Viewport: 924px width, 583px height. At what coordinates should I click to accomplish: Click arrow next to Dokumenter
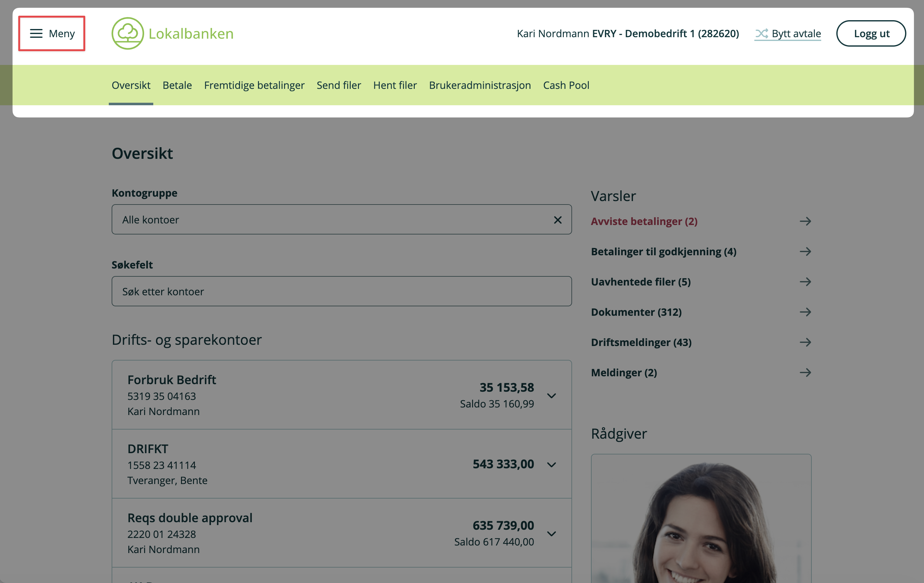coord(805,312)
